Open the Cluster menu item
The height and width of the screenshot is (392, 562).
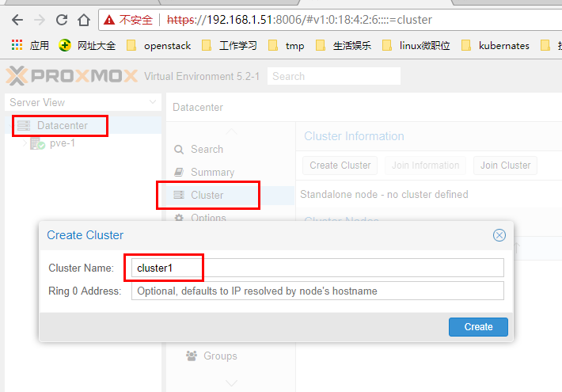pos(207,195)
